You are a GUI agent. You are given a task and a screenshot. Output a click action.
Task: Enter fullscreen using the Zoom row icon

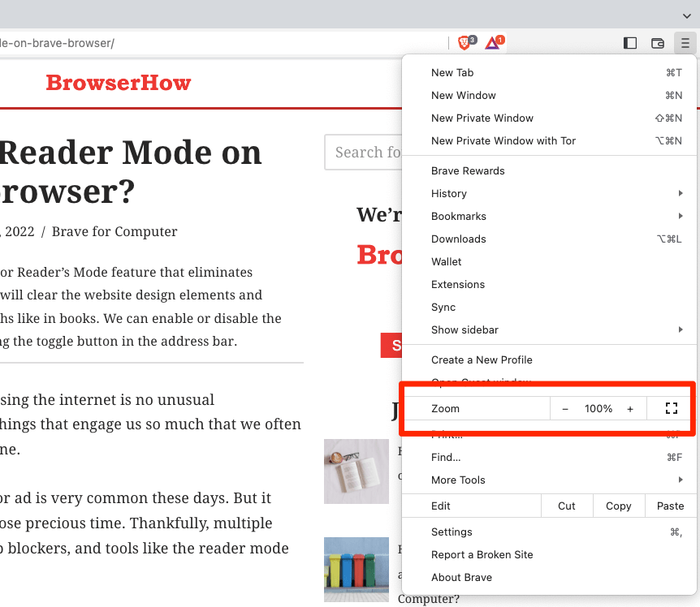(x=671, y=409)
